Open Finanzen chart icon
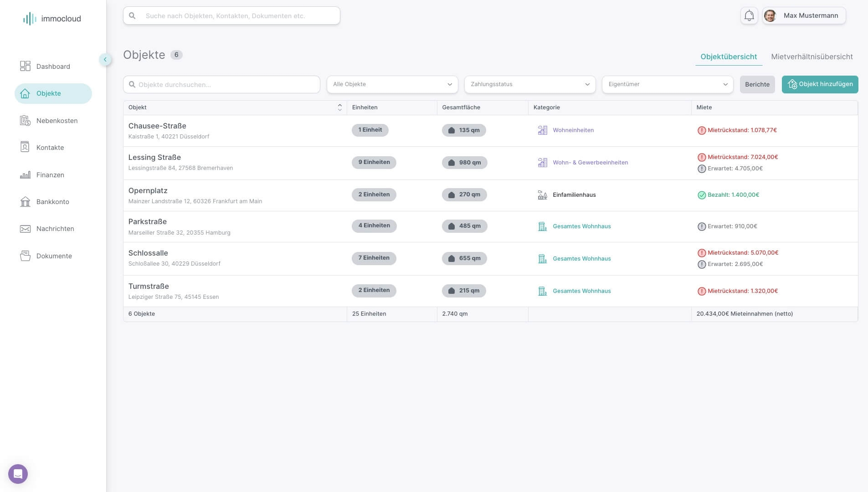The width and height of the screenshot is (868, 492). coord(25,175)
